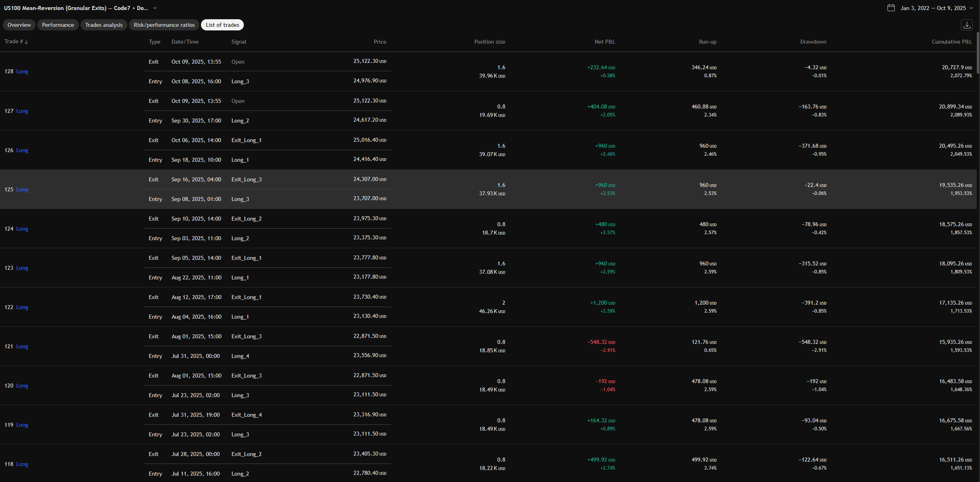
Task: Open the Long link for trade 121
Action: 22,346
